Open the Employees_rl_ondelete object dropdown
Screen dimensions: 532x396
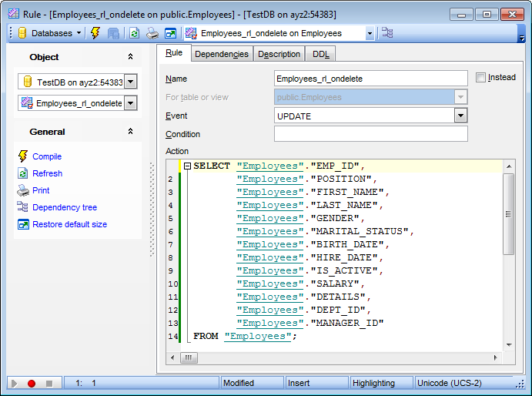pyautogui.click(x=131, y=103)
